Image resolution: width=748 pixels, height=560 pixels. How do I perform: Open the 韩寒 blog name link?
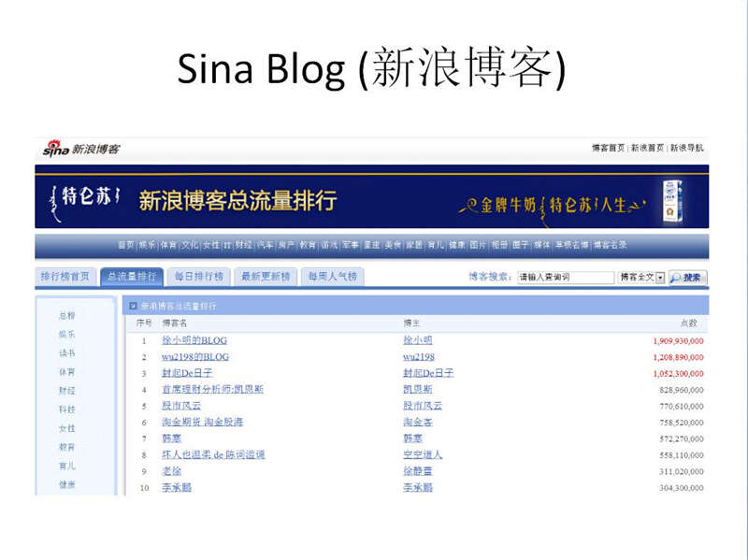click(x=172, y=438)
